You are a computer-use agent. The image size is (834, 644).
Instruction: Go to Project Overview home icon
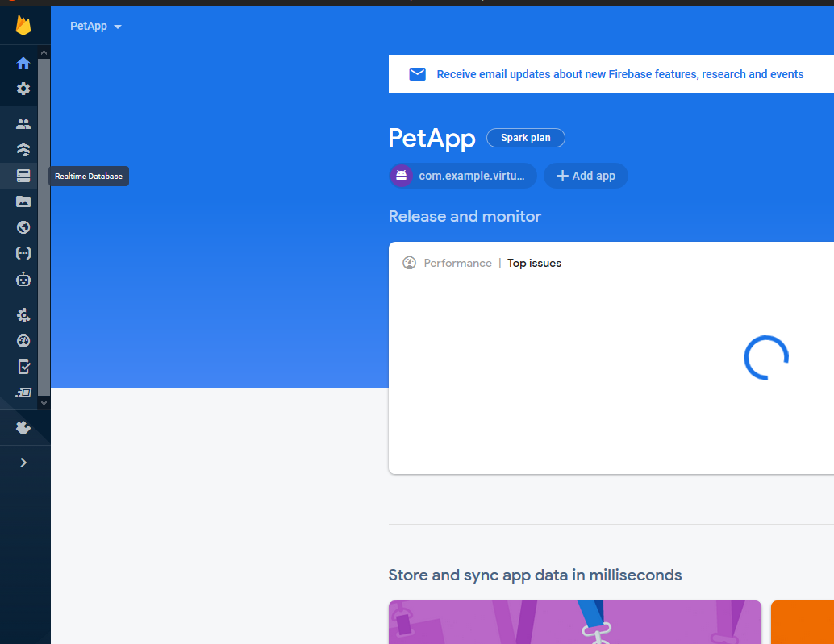tap(23, 63)
